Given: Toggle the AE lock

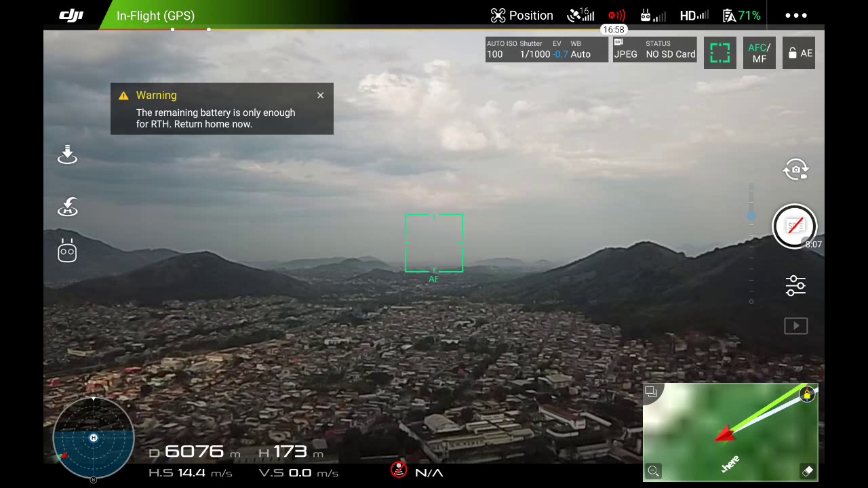Looking at the screenshot, I should [799, 53].
